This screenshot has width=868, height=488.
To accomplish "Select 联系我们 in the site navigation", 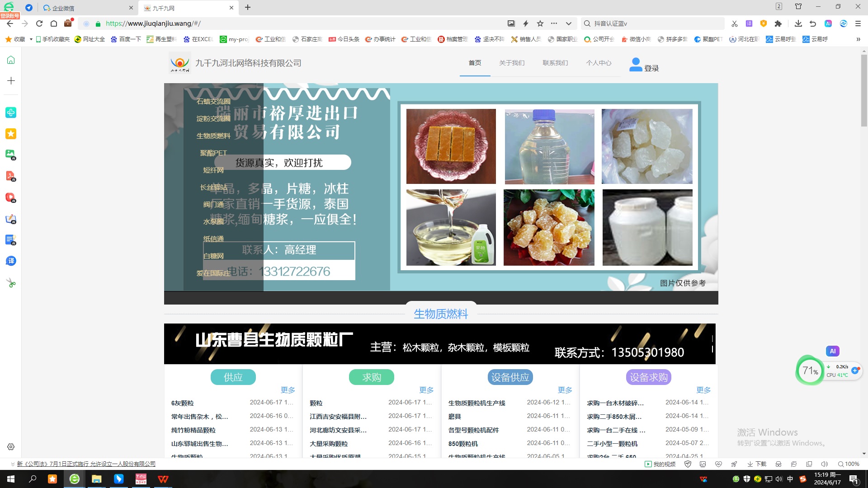I will [x=555, y=63].
